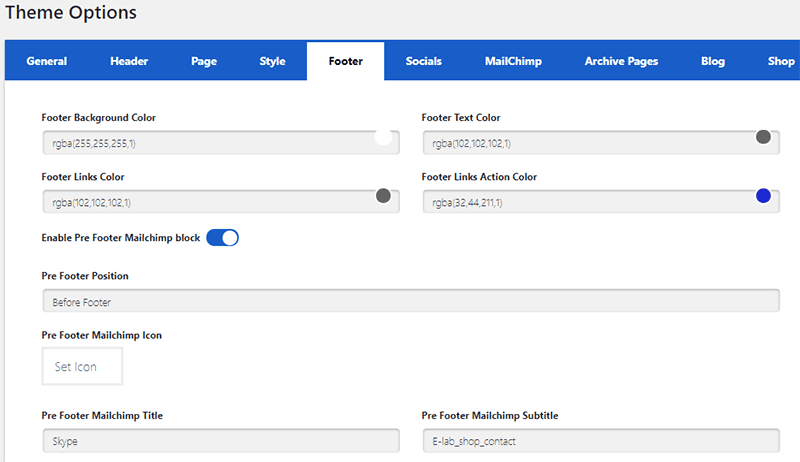Image resolution: width=800 pixels, height=462 pixels.
Task: Switch to the Header tab
Action: click(129, 61)
